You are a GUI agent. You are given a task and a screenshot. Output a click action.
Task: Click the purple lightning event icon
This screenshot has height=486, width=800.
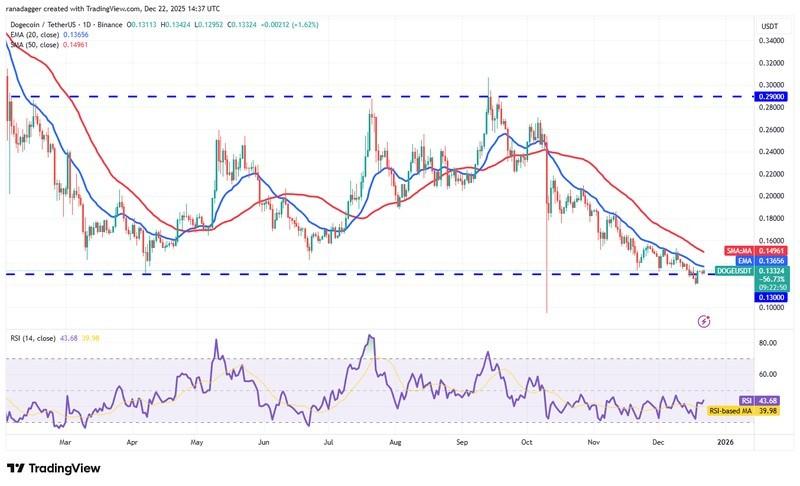point(703,321)
